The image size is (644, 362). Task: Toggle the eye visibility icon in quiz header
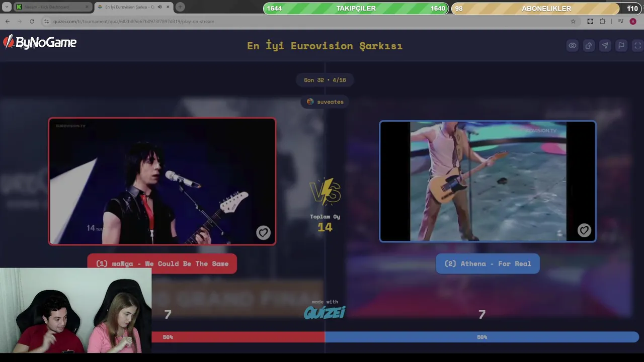point(573,46)
